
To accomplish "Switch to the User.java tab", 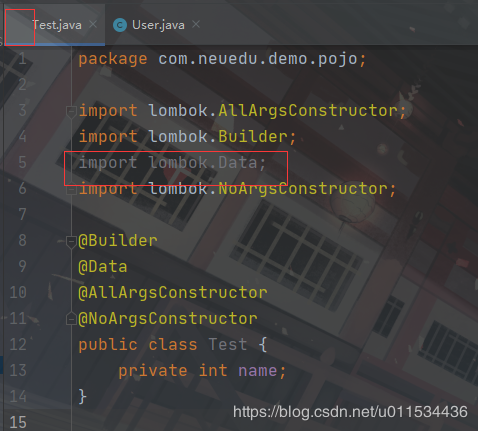I will [158, 25].
